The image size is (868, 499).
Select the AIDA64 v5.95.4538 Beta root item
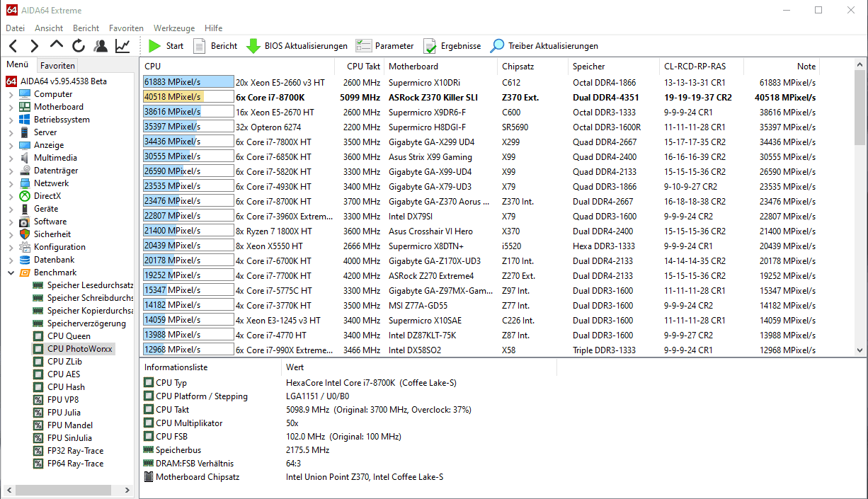pyautogui.click(x=57, y=81)
